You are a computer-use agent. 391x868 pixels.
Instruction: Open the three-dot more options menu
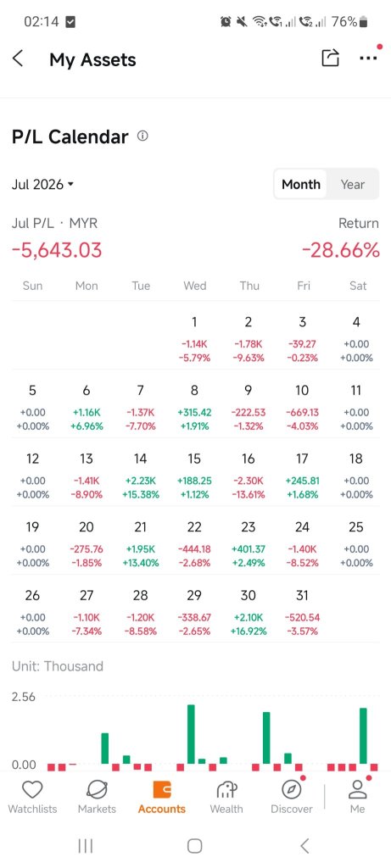coord(368,58)
